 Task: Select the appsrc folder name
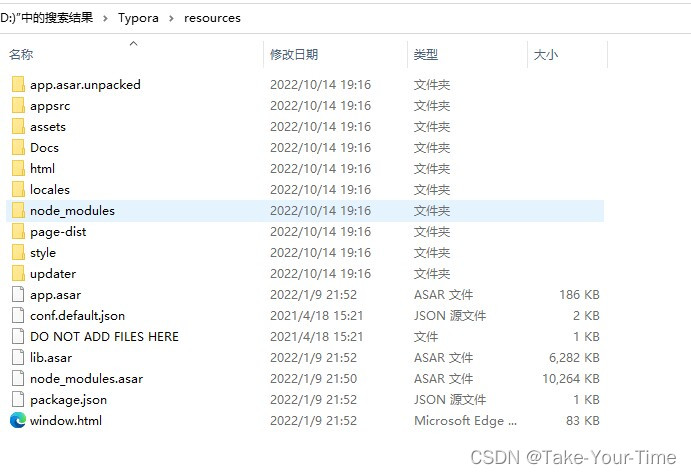click(50, 106)
